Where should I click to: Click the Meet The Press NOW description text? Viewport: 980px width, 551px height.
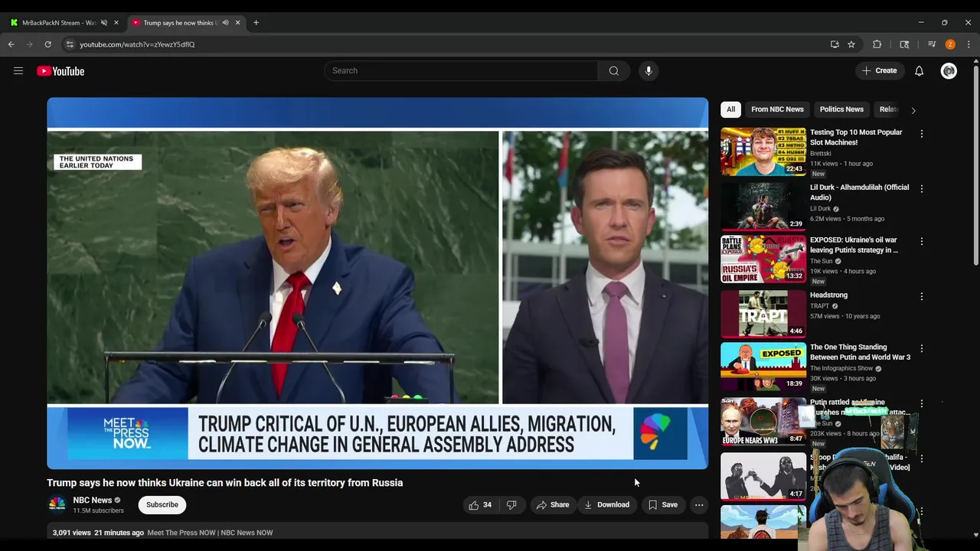tap(210, 533)
